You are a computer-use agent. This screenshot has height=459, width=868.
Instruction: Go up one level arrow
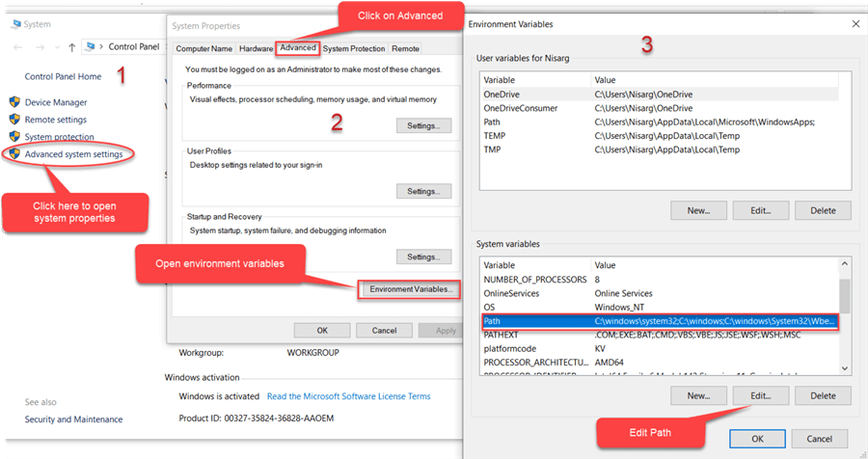(72, 47)
